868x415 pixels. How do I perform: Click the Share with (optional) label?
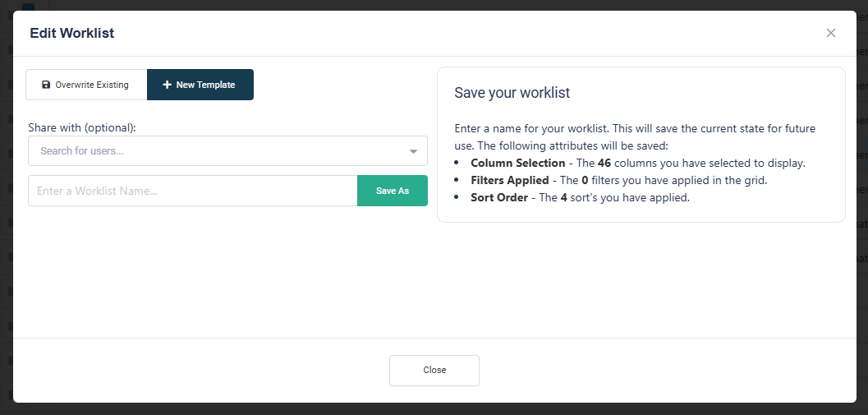82,127
